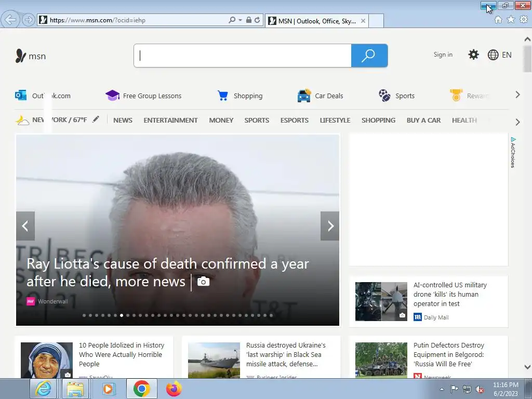Open the Sports shortcut with ball icon
Image resolution: width=532 pixels, height=399 pixels.
pos(396,96)
